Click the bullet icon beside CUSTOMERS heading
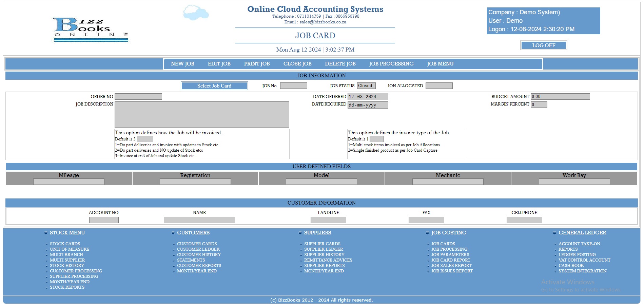The image size is (644, 307). pos(173,233)
